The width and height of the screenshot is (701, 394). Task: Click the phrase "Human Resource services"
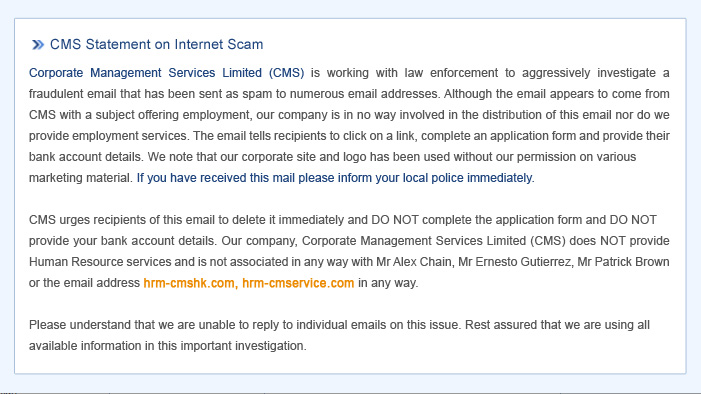coord(100,262)
